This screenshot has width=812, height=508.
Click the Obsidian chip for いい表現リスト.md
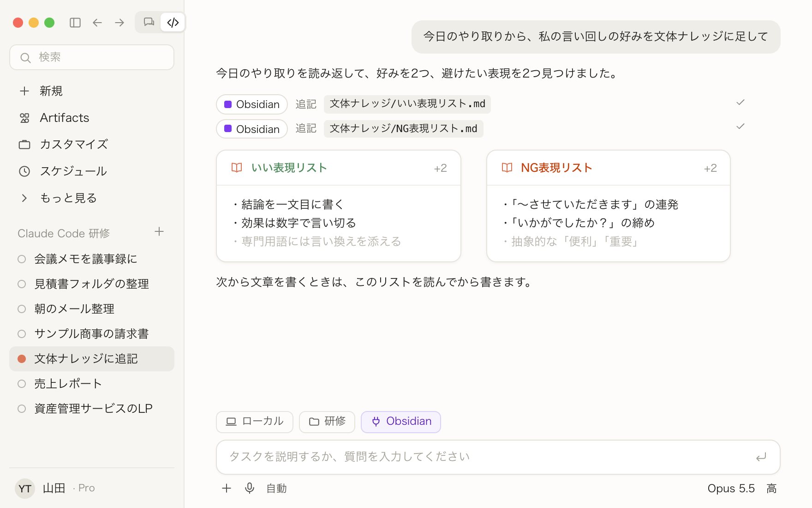click(252, 104)
